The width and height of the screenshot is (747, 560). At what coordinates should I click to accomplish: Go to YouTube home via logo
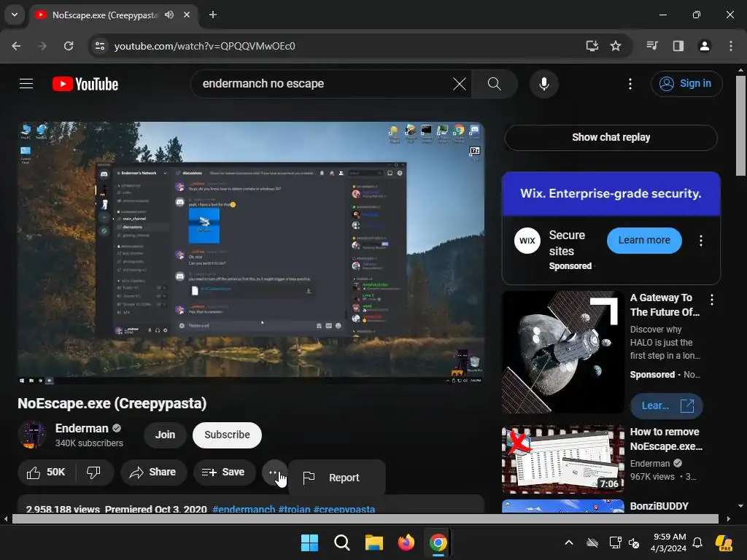click(x=85, y=84)
